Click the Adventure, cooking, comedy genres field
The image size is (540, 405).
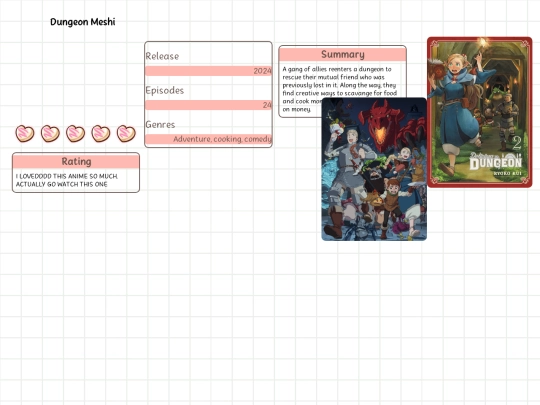click(208, 139)
